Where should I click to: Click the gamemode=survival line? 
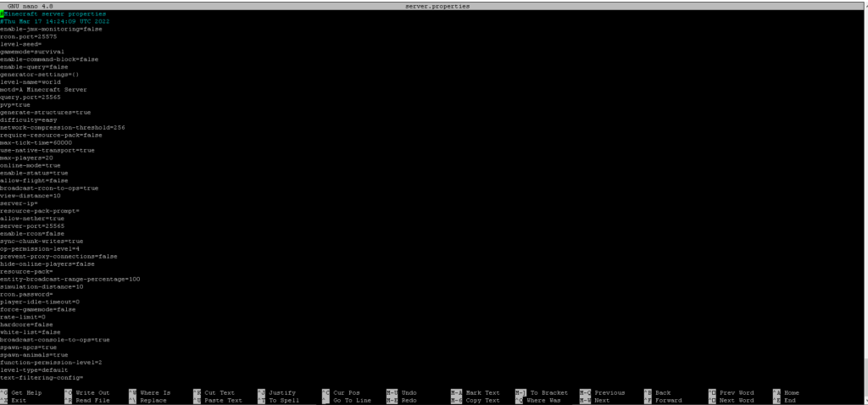32,52
